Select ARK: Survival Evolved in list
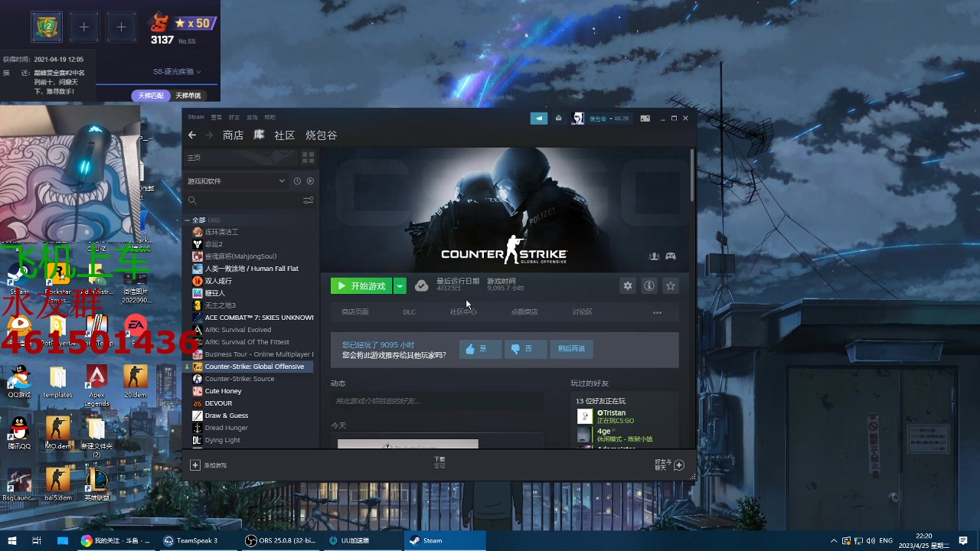Screen dimensions: 980x551 [x=238, y=330]
